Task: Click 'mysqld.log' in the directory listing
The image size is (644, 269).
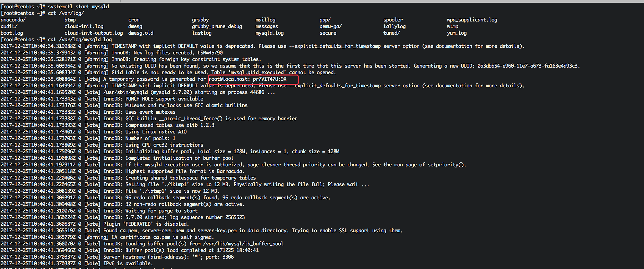Action: (x=269, y=33)
